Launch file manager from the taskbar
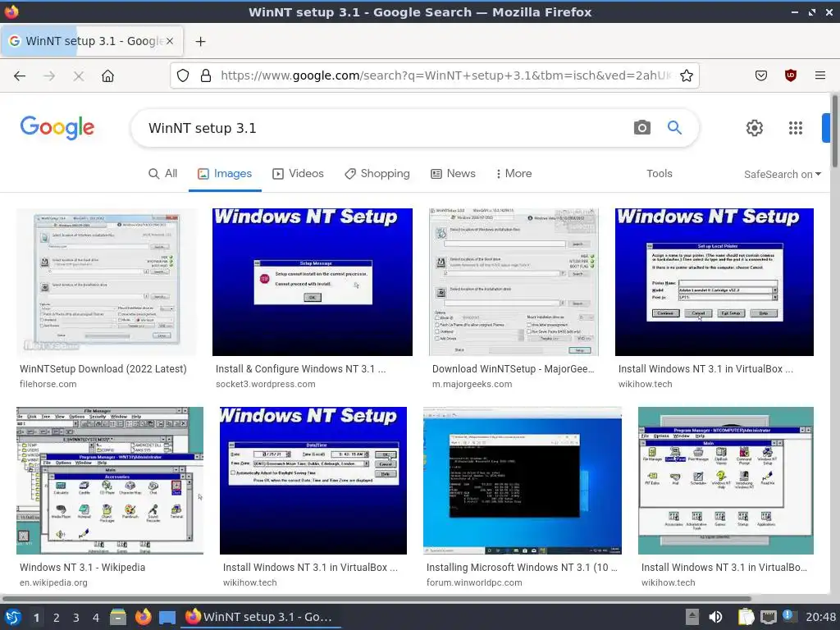This screenshot has width=840, height=630. (118, 617)
